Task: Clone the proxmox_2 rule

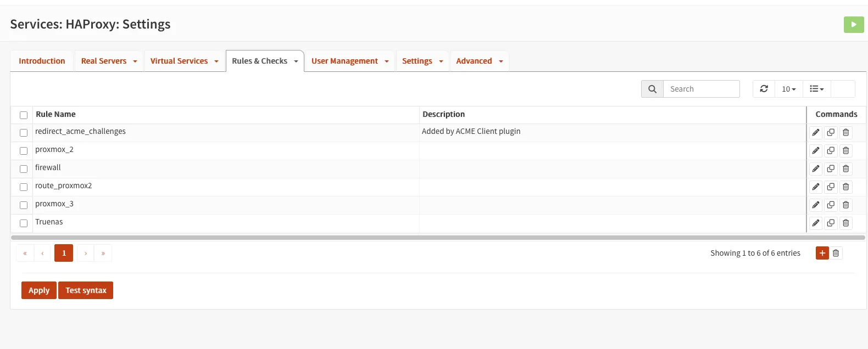Action: click(x=831, y=150)
